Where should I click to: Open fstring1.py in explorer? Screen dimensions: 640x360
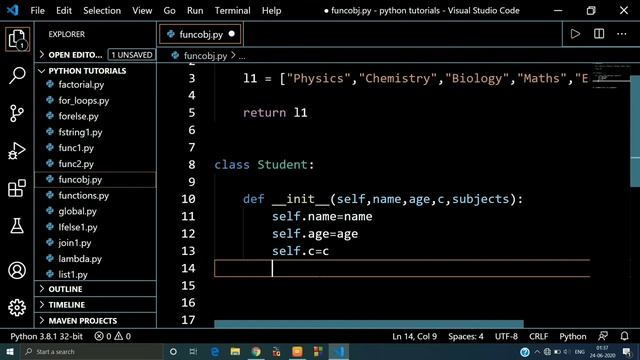tap(80, 132)
